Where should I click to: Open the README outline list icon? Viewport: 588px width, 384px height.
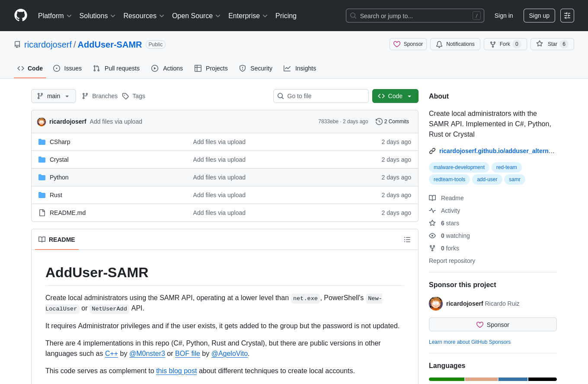point(407,240)
